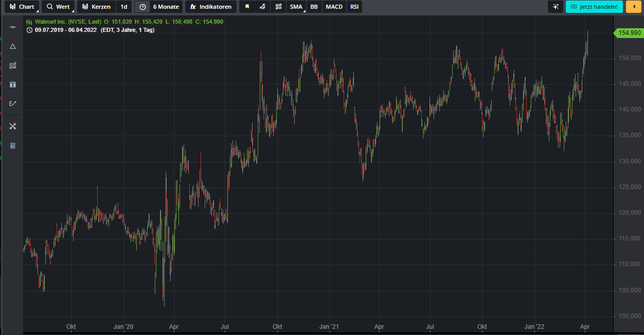Toggle the MACD indicator
Viewport: 644px width, 335px height.
[334, 7]
